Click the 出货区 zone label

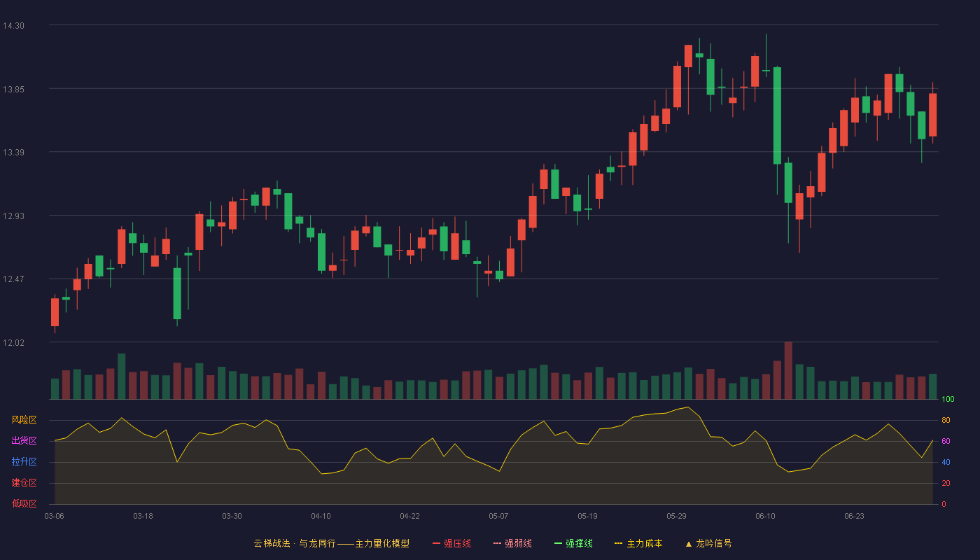tap(24, 441)
